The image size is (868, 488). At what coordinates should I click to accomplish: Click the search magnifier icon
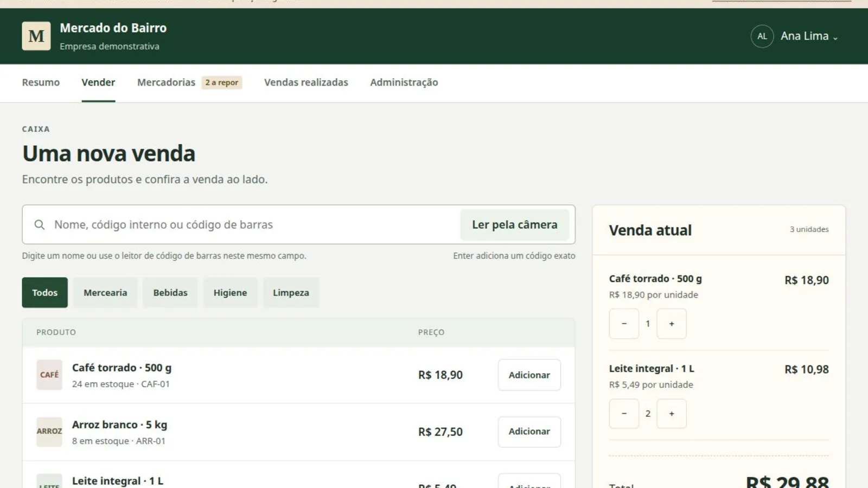40,224
